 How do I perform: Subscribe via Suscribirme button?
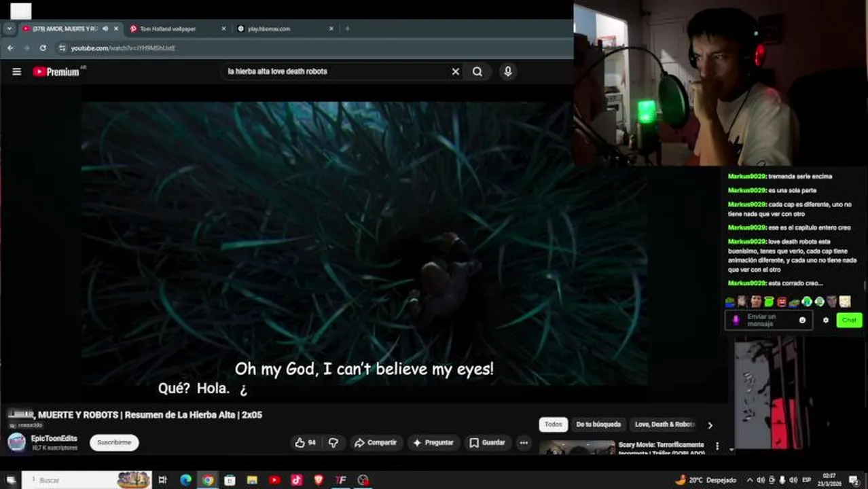pyautogui.click(x=114, y=443)
